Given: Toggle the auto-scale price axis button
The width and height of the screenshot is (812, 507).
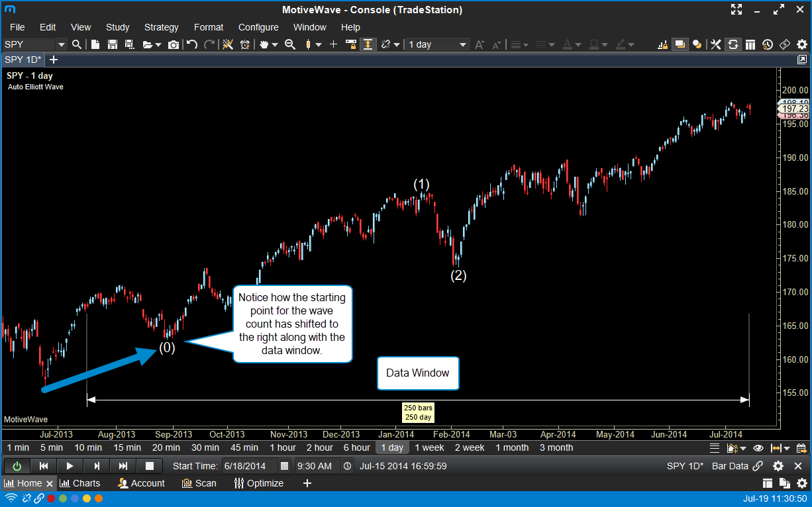Looking at the screenshot, I should [368, 44].
